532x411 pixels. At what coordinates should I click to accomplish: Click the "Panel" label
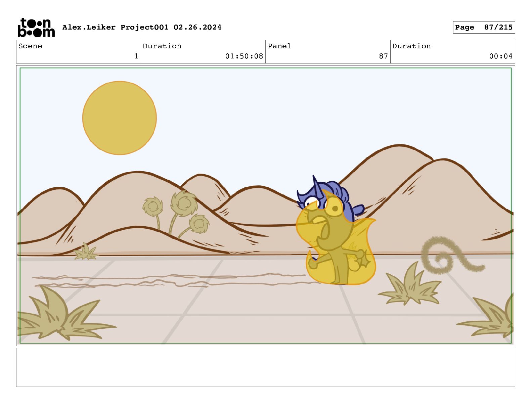coord(279,46)
